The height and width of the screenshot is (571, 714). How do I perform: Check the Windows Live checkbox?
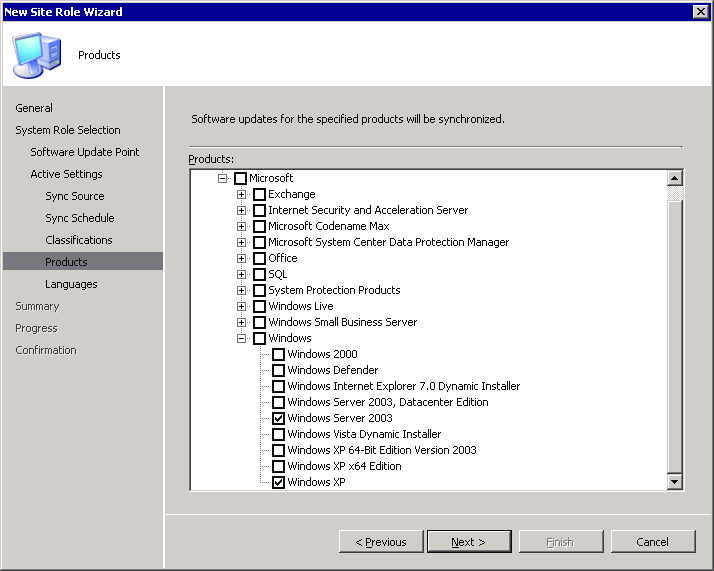260,306
